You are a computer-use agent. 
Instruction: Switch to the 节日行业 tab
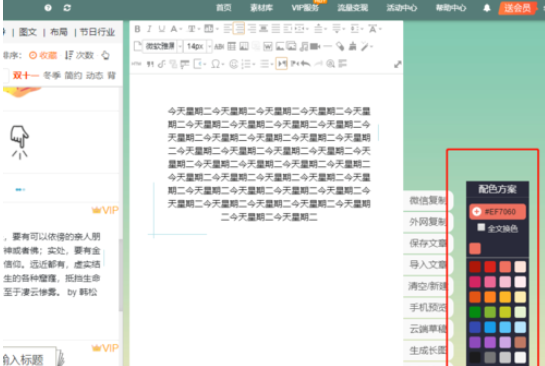pos(97,32)
